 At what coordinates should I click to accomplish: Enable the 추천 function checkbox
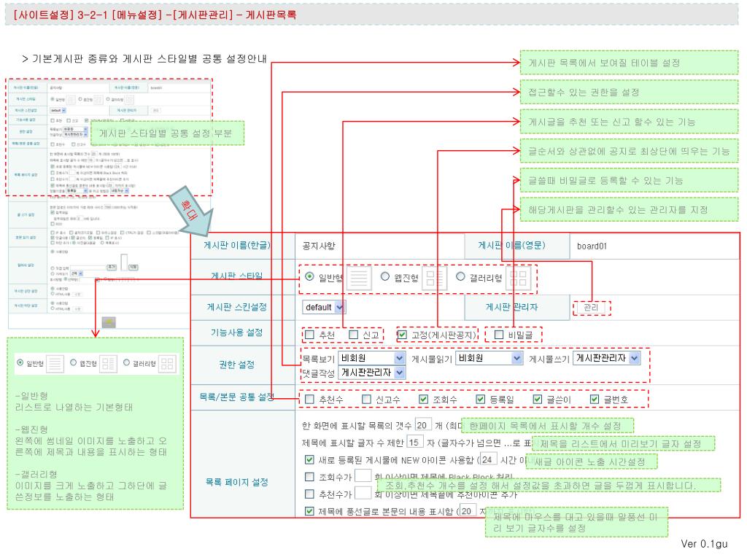tap(309, 335)
